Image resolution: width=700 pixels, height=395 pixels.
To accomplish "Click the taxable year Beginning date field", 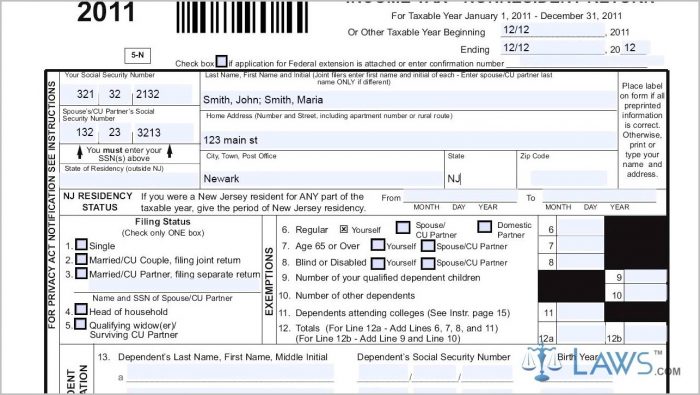I will tap(552, 30).
